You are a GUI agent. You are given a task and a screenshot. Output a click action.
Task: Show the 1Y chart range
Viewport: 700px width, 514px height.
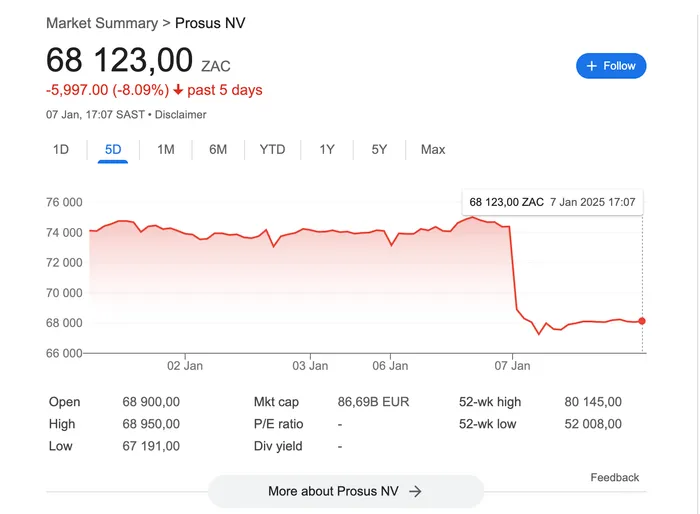327,150
